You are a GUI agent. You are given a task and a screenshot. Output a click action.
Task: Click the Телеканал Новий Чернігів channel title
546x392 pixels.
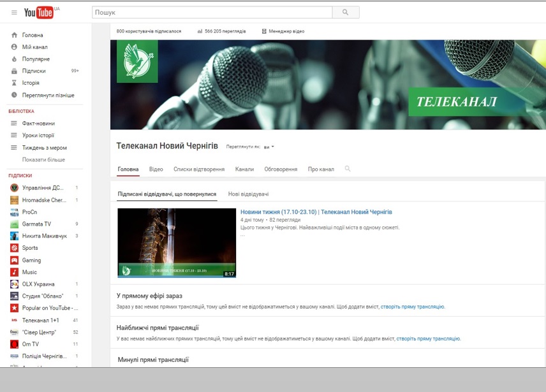click(167, 146)
